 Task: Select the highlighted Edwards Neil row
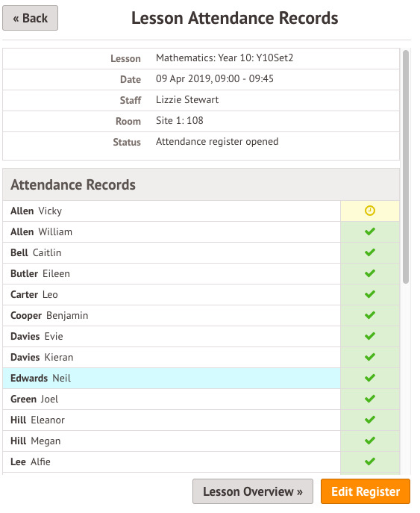172,378
